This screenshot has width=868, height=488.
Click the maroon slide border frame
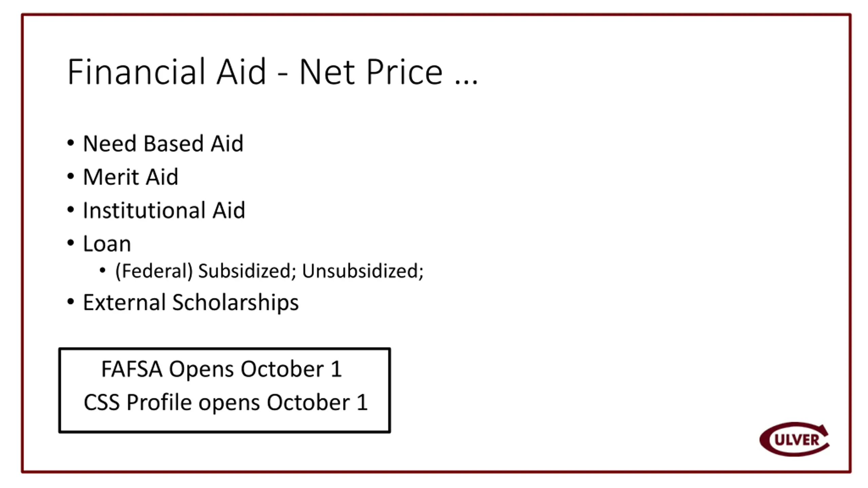pyautogui.click(x=436, y=15)
